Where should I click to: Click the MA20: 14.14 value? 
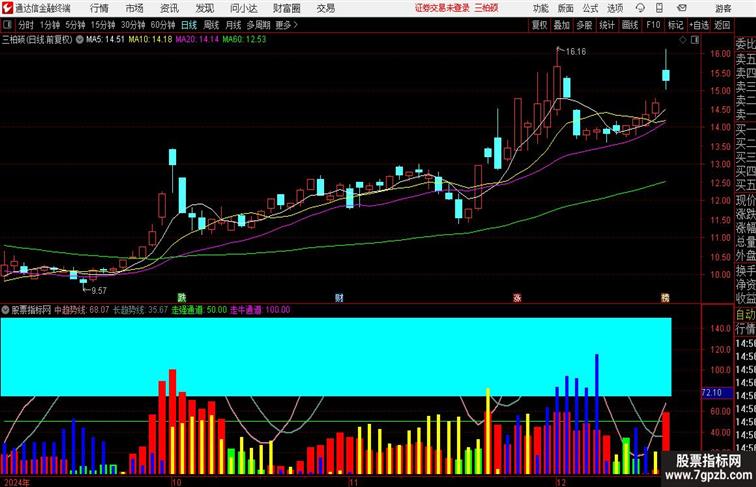(197, 40)
